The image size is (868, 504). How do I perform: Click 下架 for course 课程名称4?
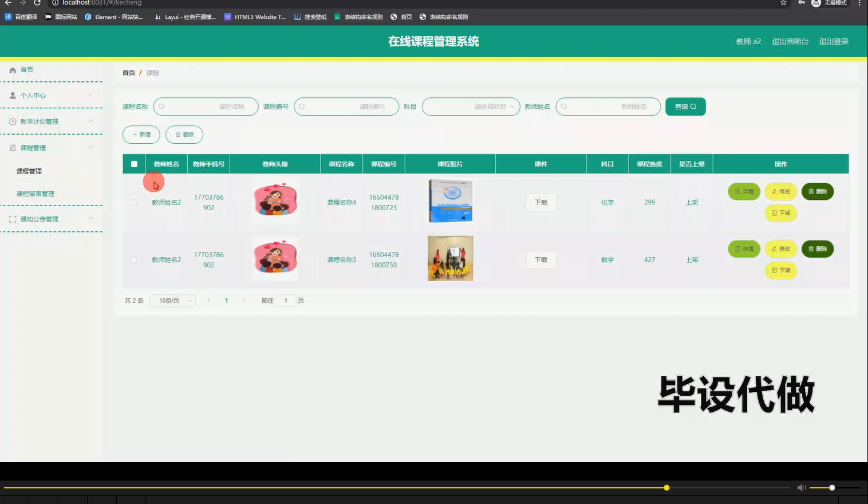point(780,212)
